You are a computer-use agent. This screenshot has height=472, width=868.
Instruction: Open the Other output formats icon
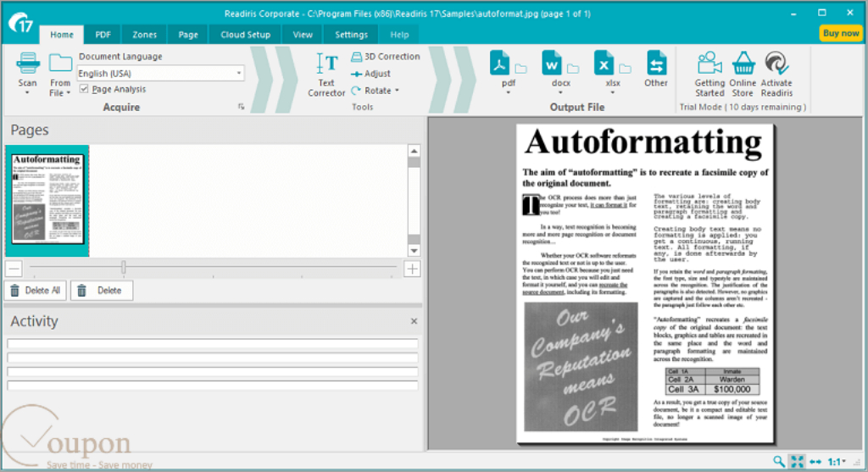656,63
